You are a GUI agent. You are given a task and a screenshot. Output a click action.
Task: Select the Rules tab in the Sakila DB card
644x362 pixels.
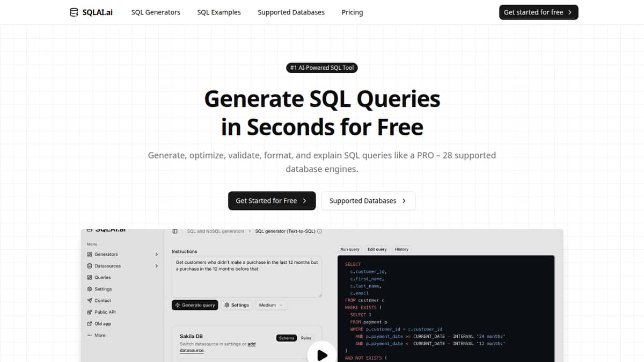click(x=306, y=338)
